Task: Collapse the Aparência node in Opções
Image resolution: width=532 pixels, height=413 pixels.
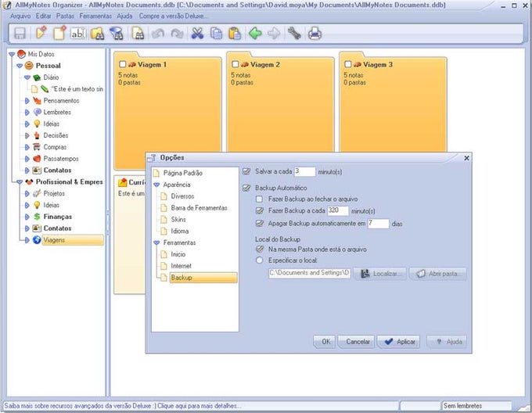Action: click(x=156, y=185)
